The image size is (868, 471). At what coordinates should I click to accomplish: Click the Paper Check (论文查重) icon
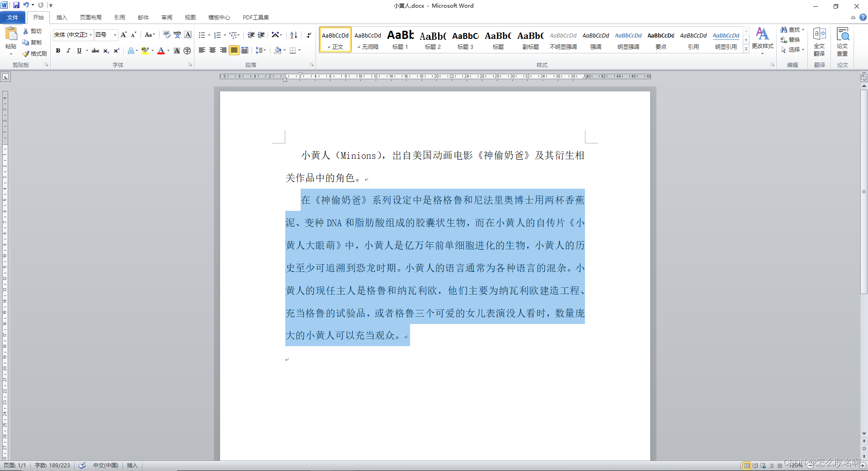842,41
